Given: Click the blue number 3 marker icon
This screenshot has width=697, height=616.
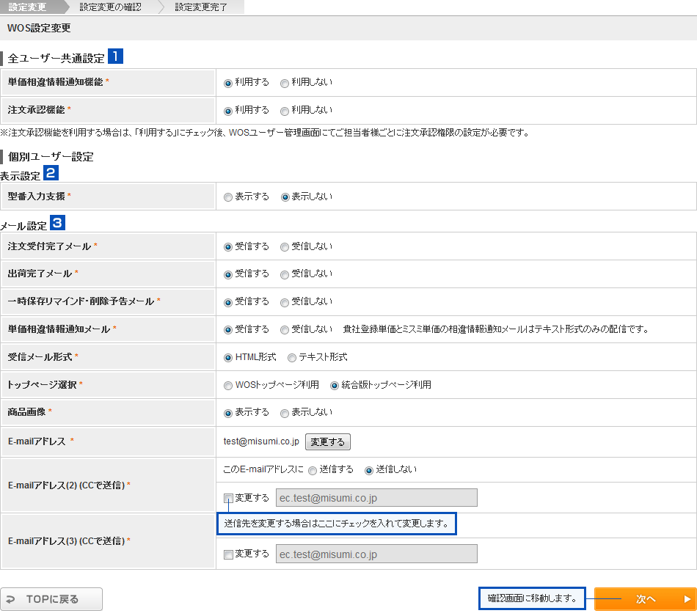Looking at the screenshot, I should point(57,221).
